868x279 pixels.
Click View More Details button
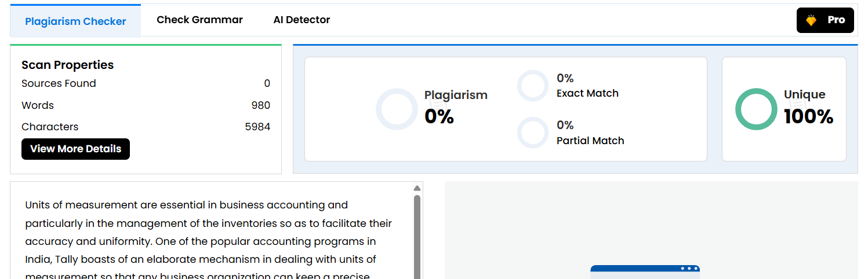coord(75,149)
